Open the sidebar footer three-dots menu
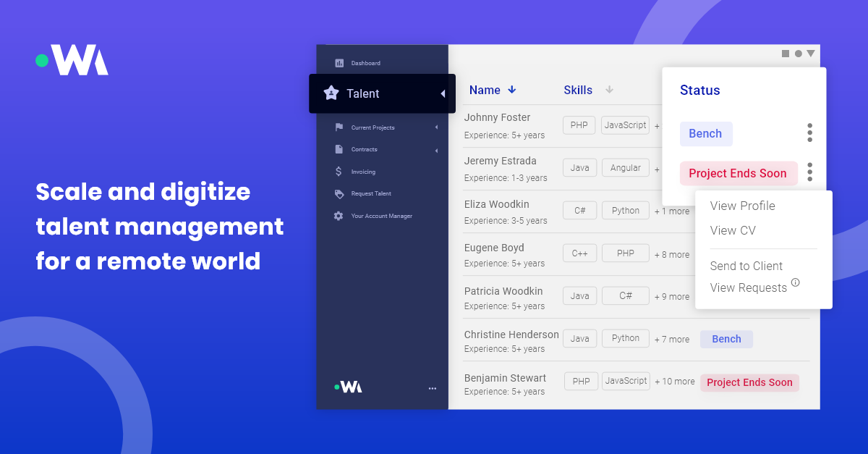 click(433, 388)
